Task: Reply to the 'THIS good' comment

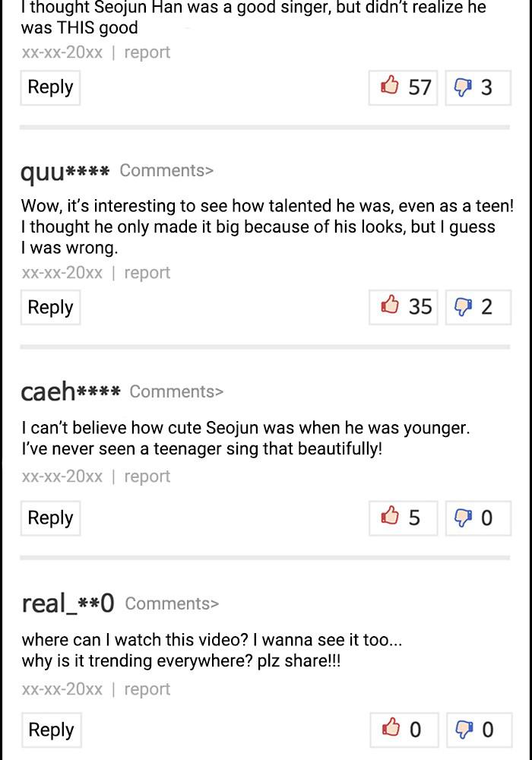Action: 50,87
